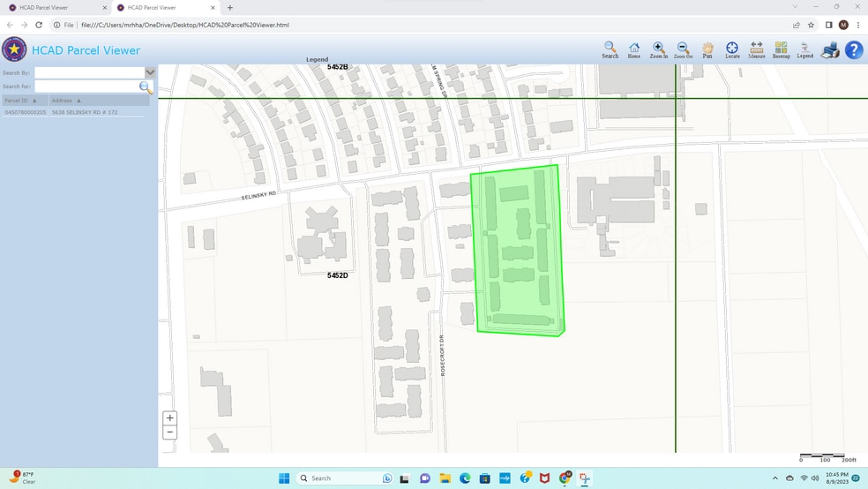
Task: Open help with the question mark icon
Action: pos(854,49)
